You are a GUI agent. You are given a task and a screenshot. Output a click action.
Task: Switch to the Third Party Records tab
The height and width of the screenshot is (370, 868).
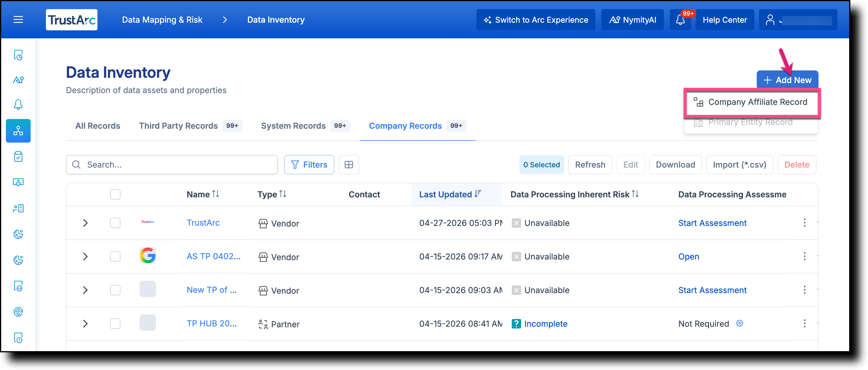191,126
